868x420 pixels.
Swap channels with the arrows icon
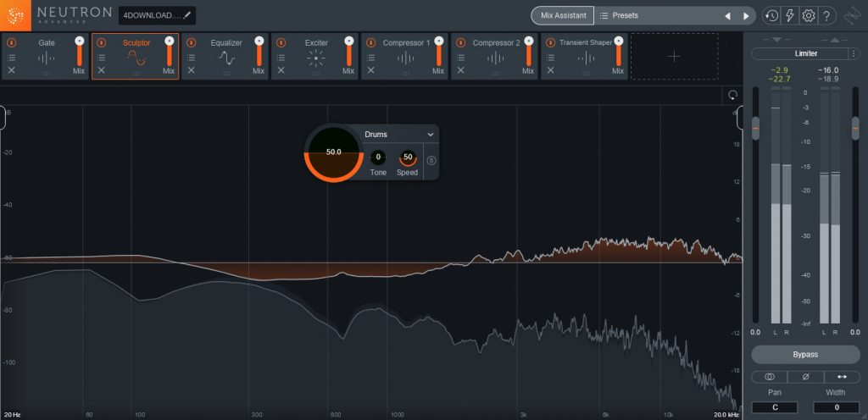click(842, 376)
